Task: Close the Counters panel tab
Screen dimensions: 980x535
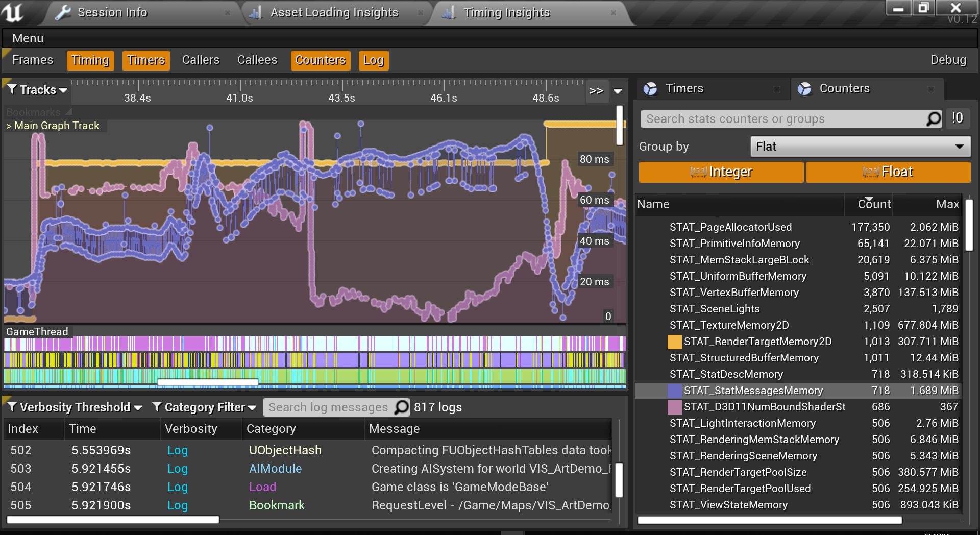Action: point(931,89)
